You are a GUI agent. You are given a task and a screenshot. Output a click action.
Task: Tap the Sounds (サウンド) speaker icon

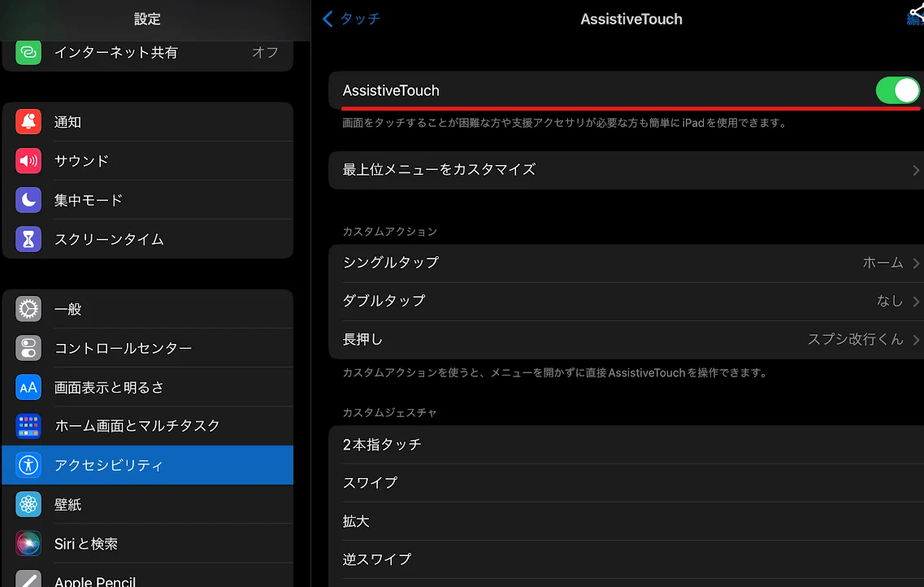click(x=28, y=161)
